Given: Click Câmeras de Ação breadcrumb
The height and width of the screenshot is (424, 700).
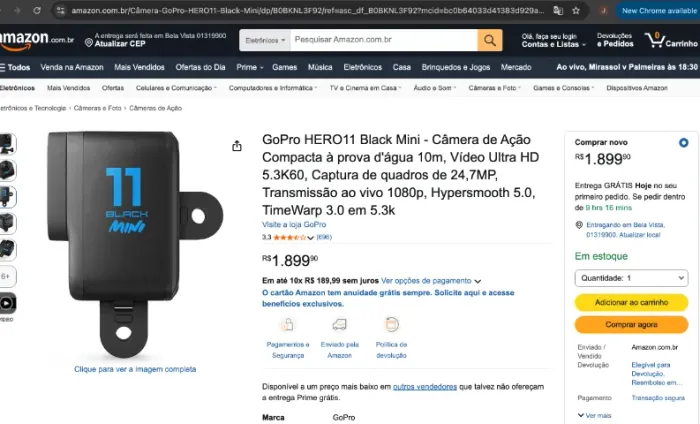Looking at the screenshot, I should pyautogui.click(x=155, y=108).
